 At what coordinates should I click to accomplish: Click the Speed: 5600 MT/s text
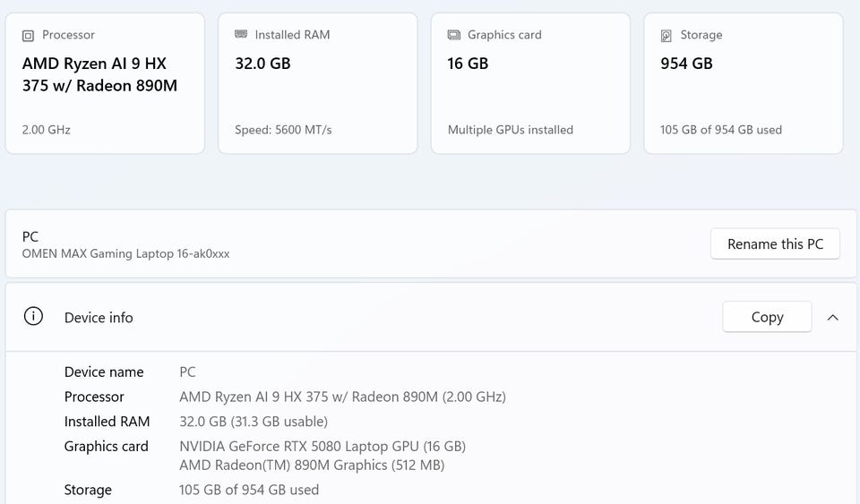pos(283,130)
